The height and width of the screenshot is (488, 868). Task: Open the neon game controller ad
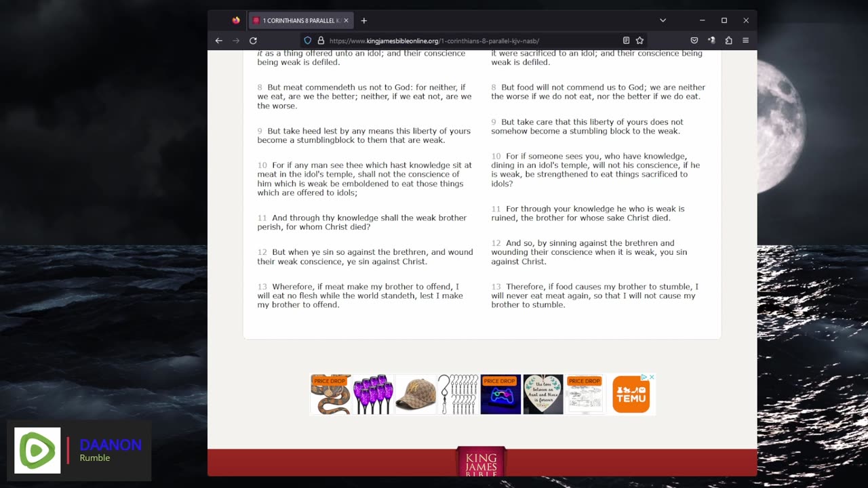tap(500, 394)
